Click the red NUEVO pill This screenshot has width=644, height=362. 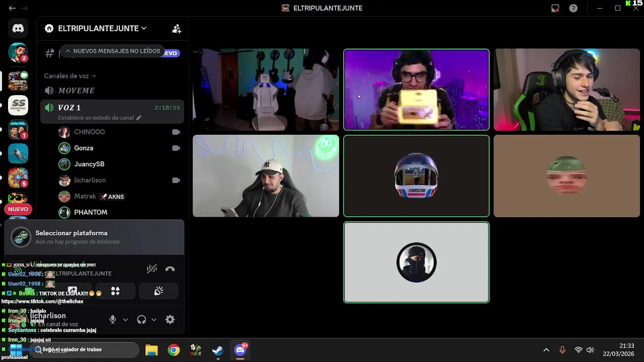pyautogui.click(x=18, y=209)
